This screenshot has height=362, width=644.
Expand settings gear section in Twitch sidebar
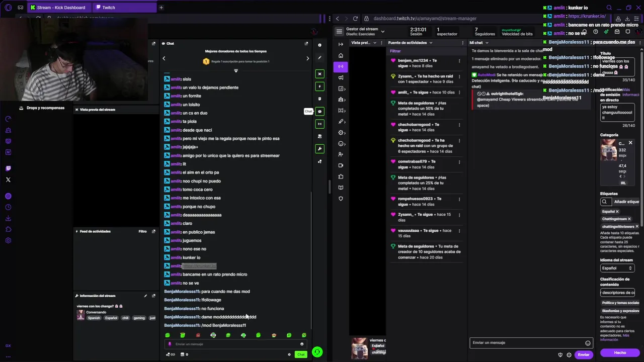point(341,132)
